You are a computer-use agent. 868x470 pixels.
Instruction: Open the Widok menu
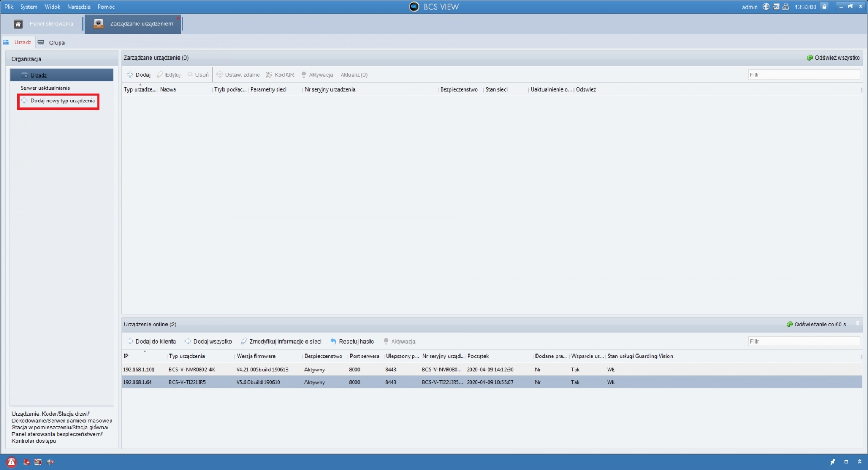click(x=53, y=7)
